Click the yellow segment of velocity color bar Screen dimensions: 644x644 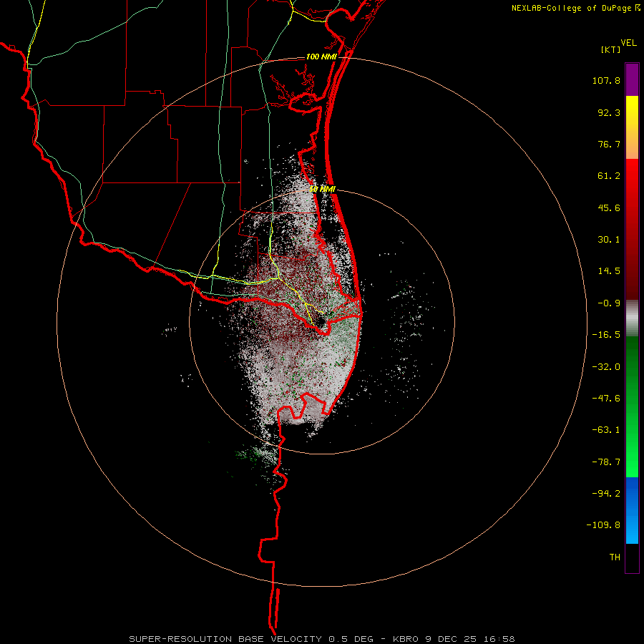(632, 127)
